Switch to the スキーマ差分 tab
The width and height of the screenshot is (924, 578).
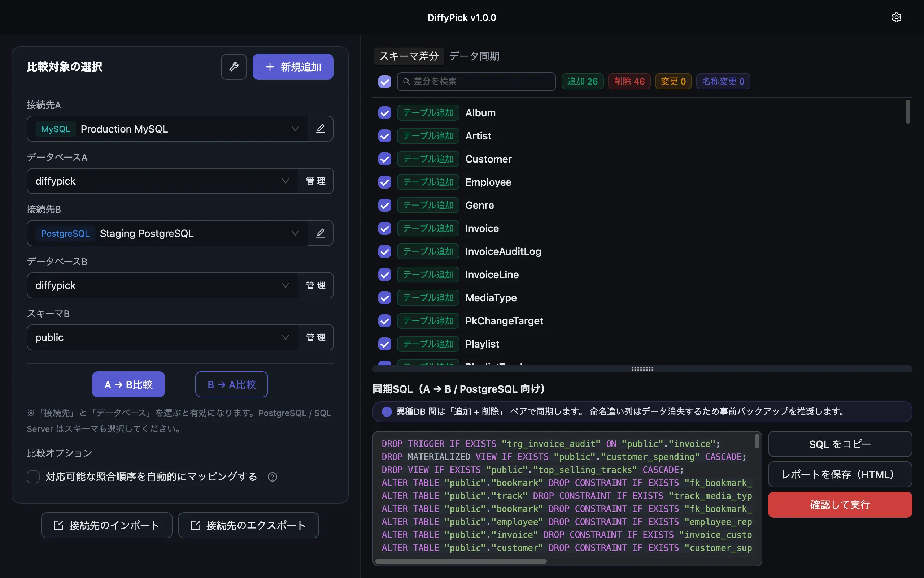[409, 56]
